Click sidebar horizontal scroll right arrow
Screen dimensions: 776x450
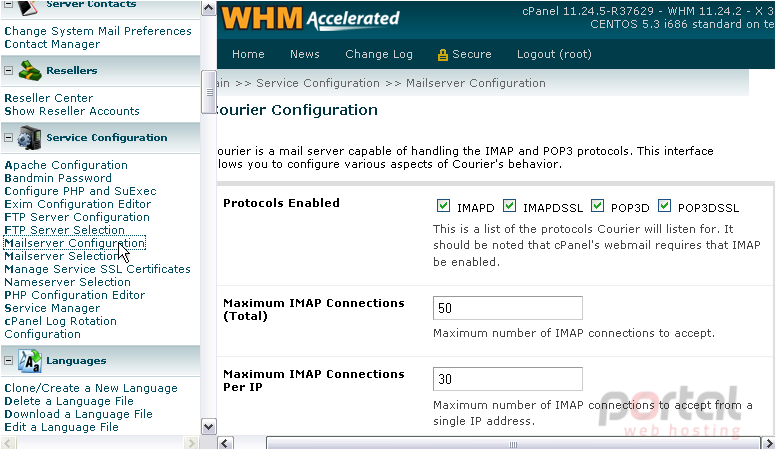(x=191, y=443)
